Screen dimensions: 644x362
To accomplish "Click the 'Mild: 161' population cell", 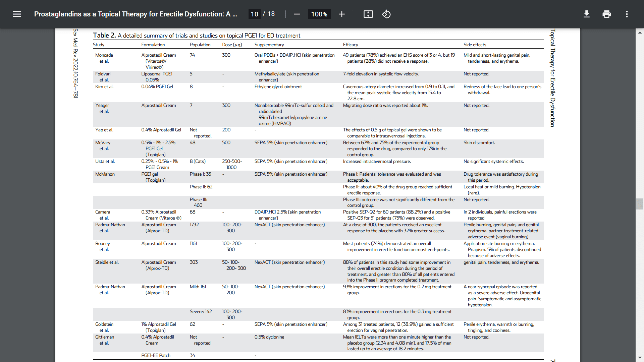I will 198,287.
